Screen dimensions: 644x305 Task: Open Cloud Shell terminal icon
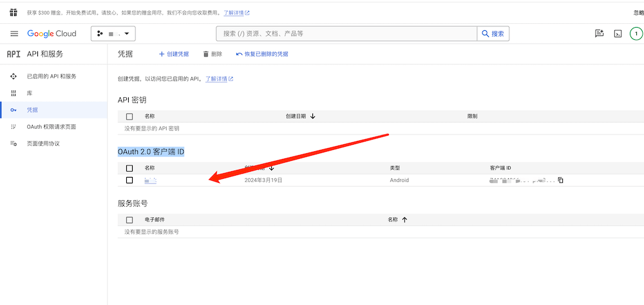pos(618,33)
